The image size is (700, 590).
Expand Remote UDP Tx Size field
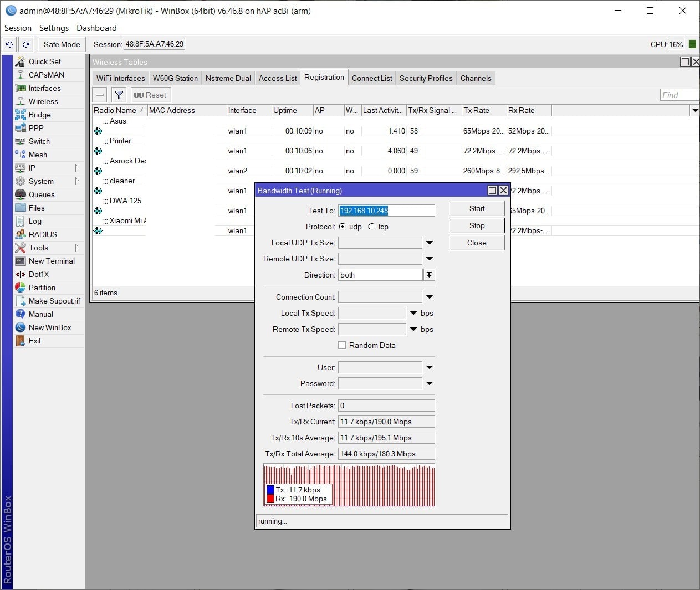click(430, 259)
